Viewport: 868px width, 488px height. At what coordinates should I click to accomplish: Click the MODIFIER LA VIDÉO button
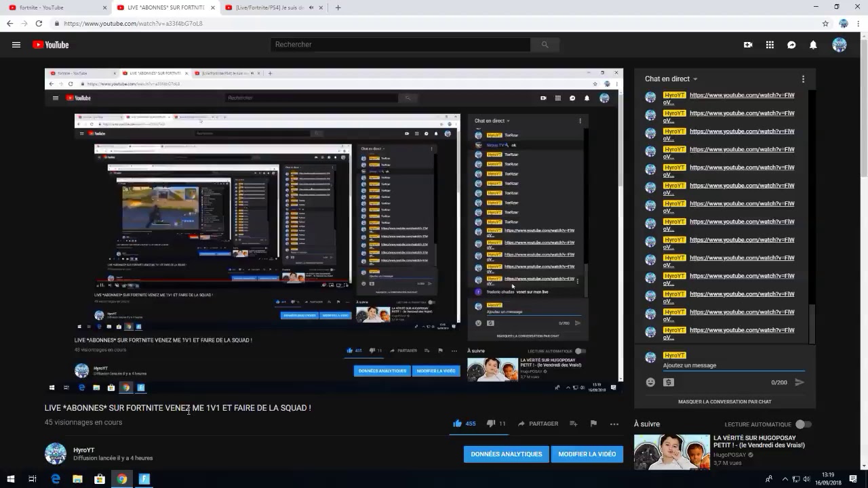(x=587, y=454)
